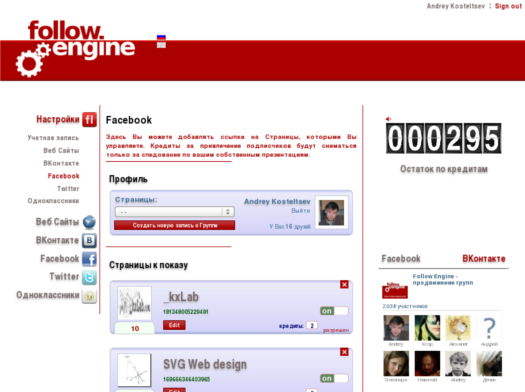Click the Sign out link

click(x=508, y=6)
